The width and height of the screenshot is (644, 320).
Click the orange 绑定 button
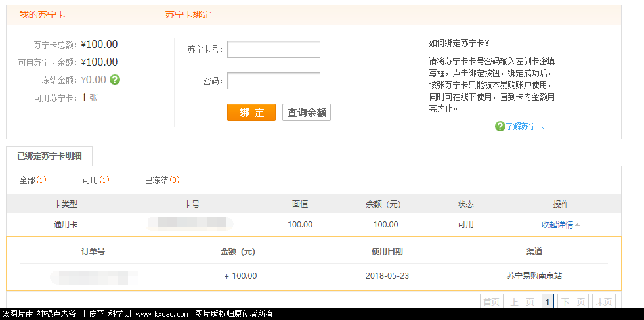[251, 112]
